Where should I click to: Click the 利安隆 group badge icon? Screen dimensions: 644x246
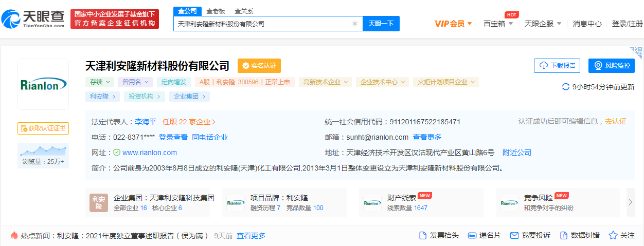pos(99,203)
